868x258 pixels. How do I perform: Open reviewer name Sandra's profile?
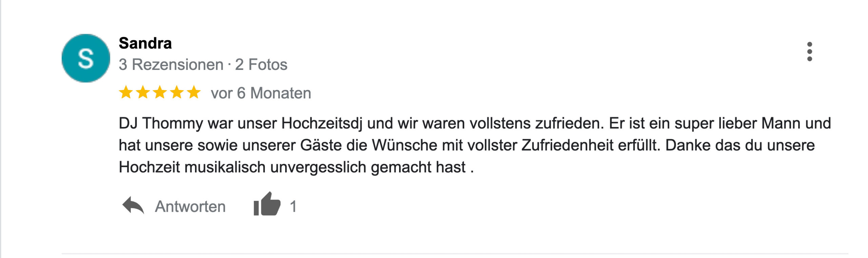click(x=145, y=43)
